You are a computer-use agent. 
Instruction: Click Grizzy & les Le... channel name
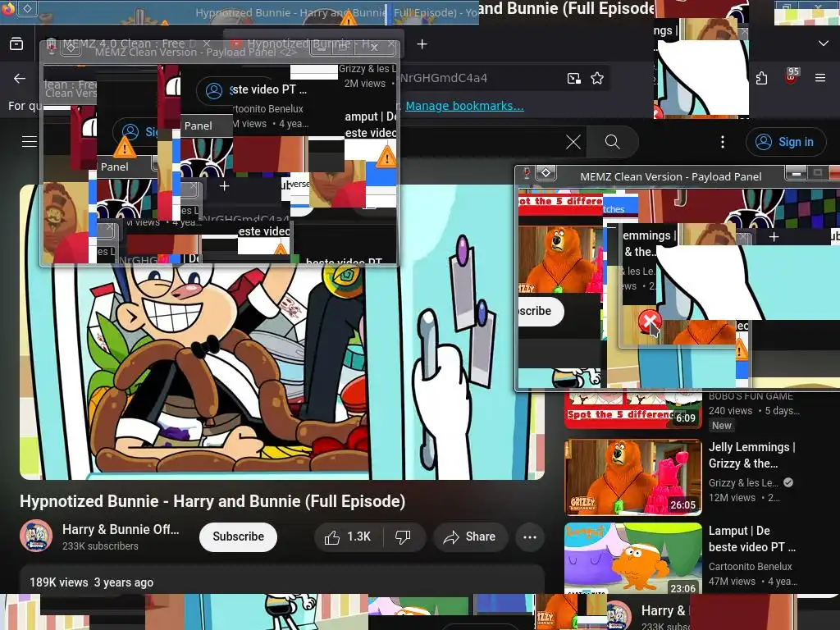(743, 482)
